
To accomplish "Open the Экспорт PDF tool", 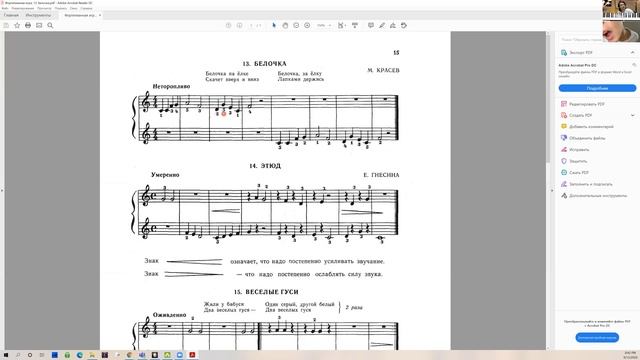I will pos(576,53).
